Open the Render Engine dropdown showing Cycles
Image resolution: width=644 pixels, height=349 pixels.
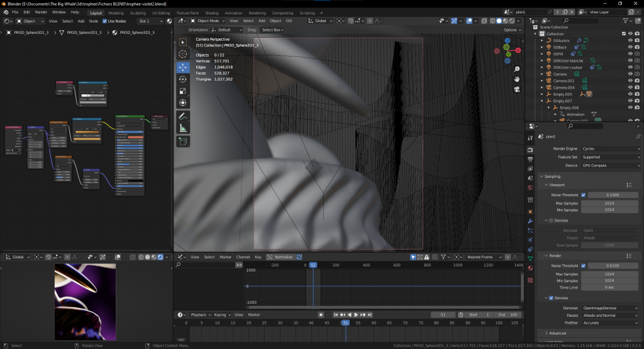click(x=610, y=148)
